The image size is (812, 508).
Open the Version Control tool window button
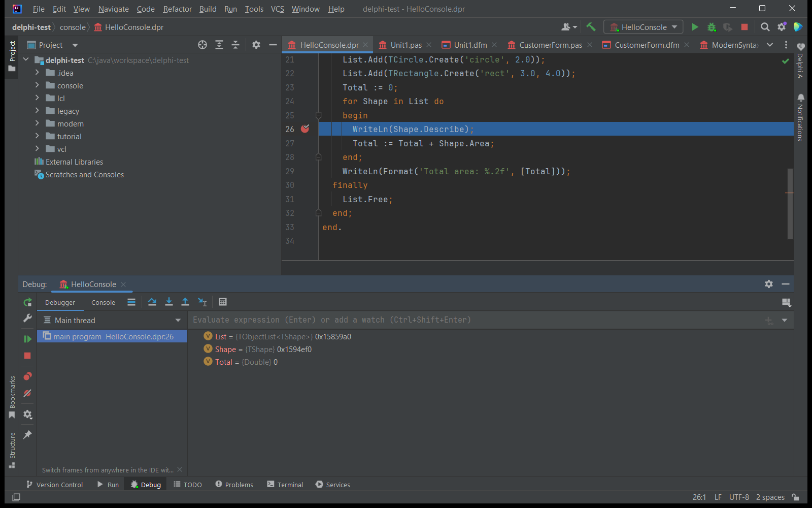tap(55, 485)
